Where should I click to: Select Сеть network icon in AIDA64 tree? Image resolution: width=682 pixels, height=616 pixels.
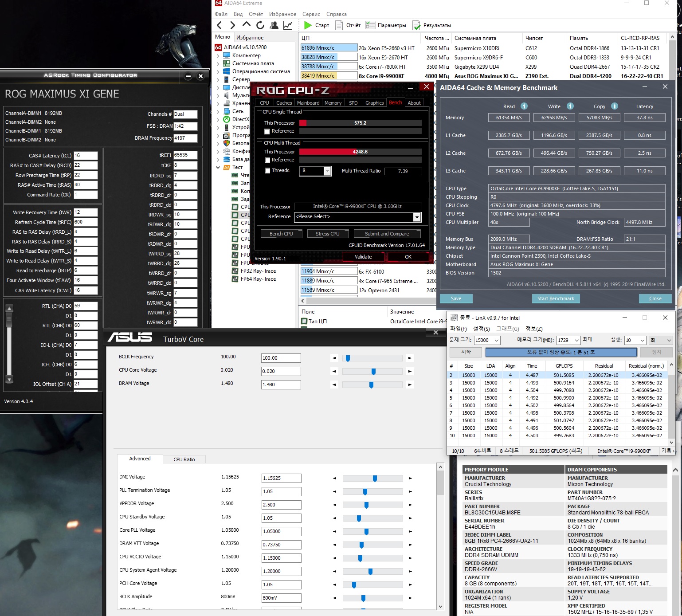[227, 111]
